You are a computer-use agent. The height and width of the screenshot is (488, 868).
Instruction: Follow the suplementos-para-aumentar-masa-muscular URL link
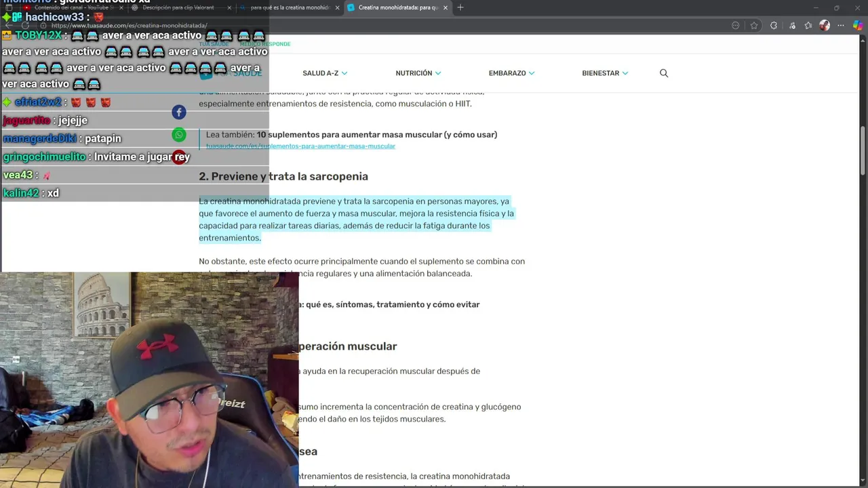tap(300, 146)
